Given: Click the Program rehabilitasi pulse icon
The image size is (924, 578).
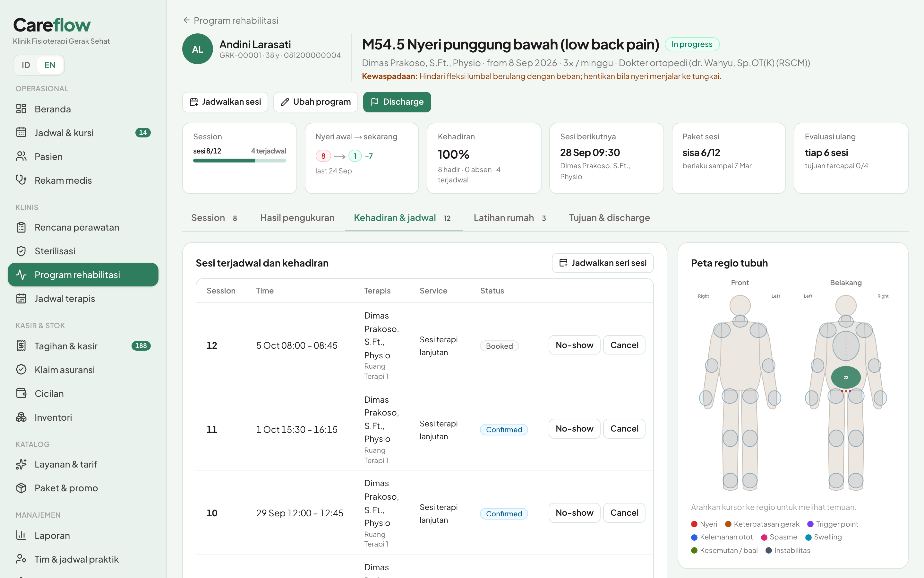Looking at the screenshot, I should point(21,275).
